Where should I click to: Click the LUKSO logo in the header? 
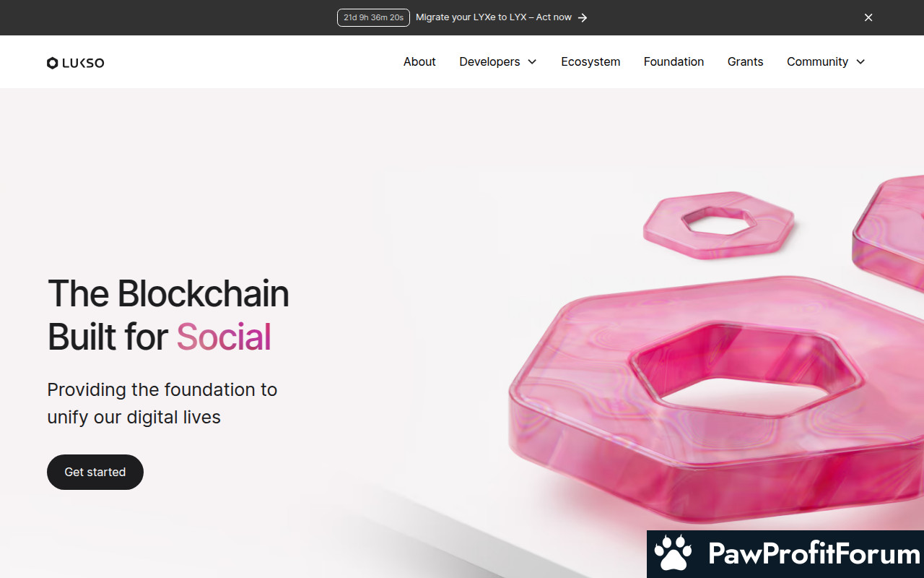point(76,63)
